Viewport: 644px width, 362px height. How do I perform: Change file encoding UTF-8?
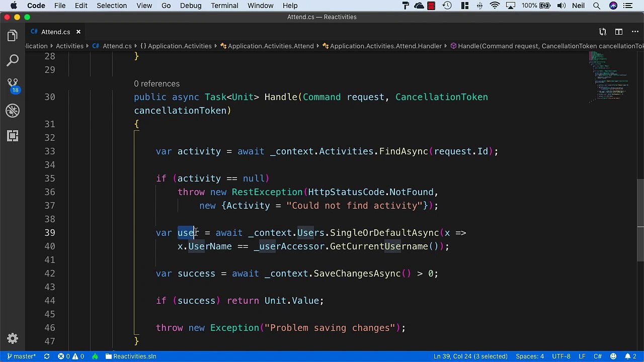pos(561,356)
